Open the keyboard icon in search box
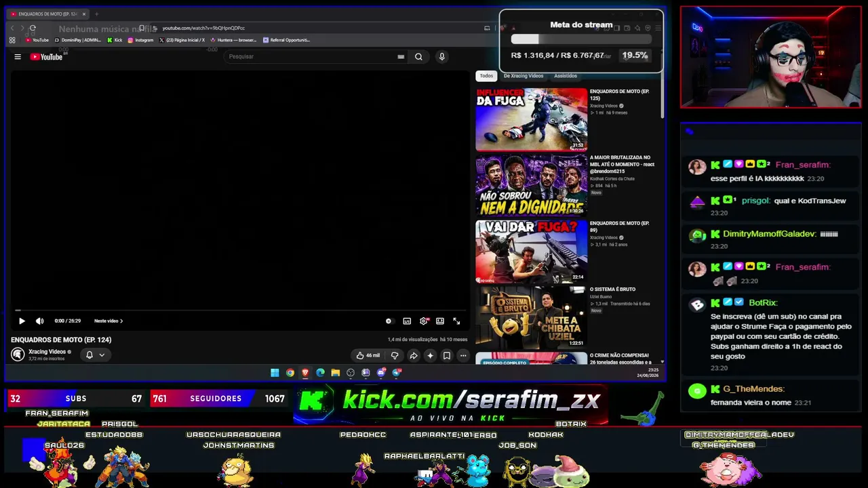 click(401, 57)
